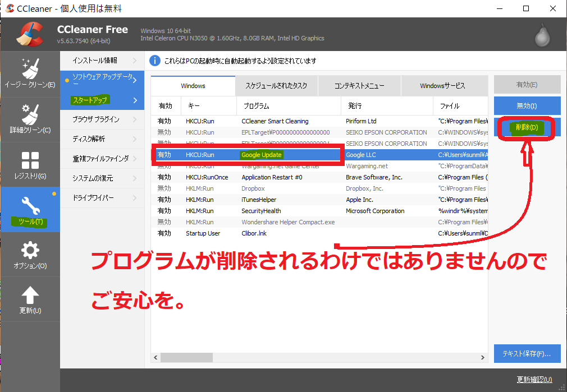567x392 pixels.
Task: Select CCleaner Smart Cleaning row
Action: point(319,121)
